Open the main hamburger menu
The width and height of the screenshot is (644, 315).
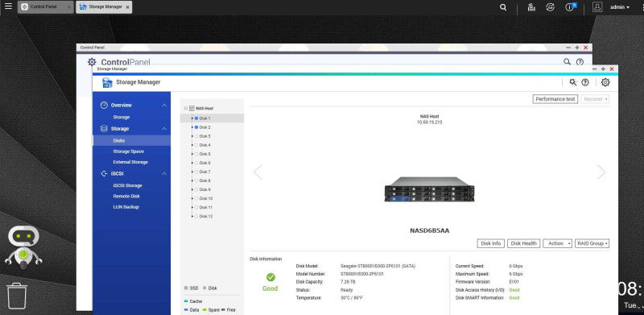tap(8, 6)
